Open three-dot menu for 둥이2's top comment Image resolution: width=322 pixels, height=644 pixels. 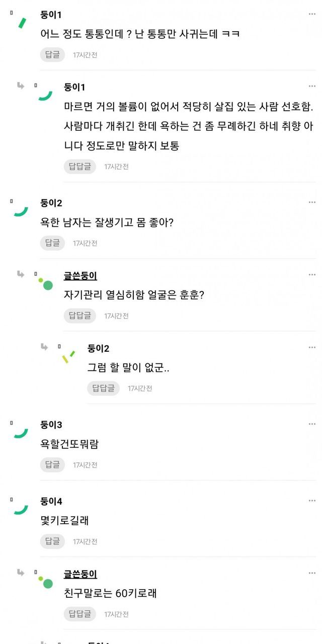pyautogui.click(x=312, y=202)
